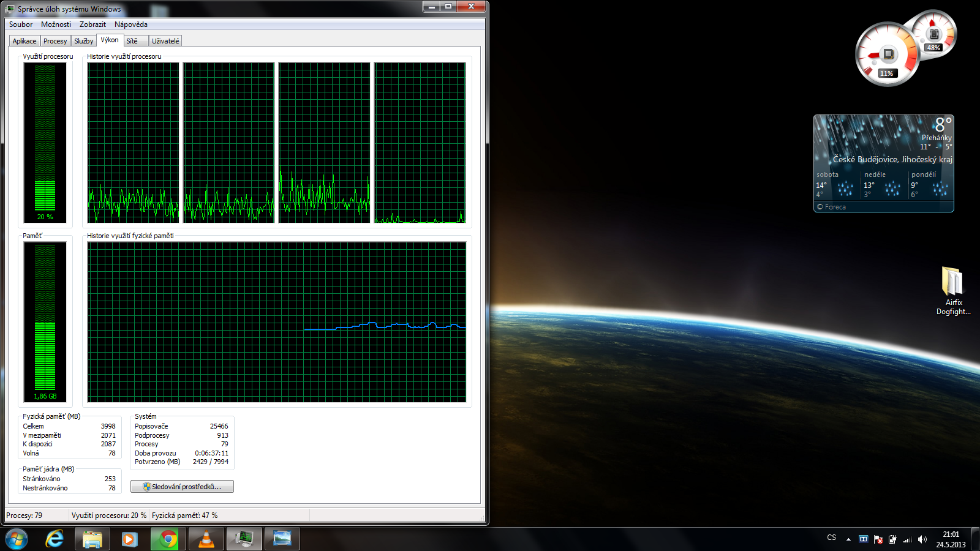Image resolution: width=980 pixels, height=551 pixels.
Task: Click the Volná memory row
Action: click(x=69, y=453)
